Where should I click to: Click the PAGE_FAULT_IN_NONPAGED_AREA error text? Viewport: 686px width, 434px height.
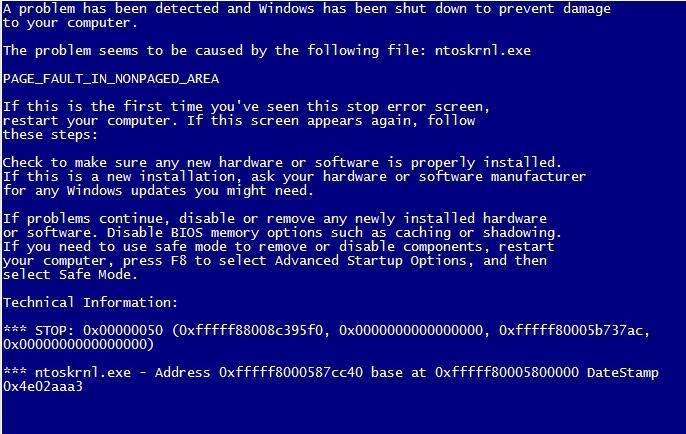(111, 79)
